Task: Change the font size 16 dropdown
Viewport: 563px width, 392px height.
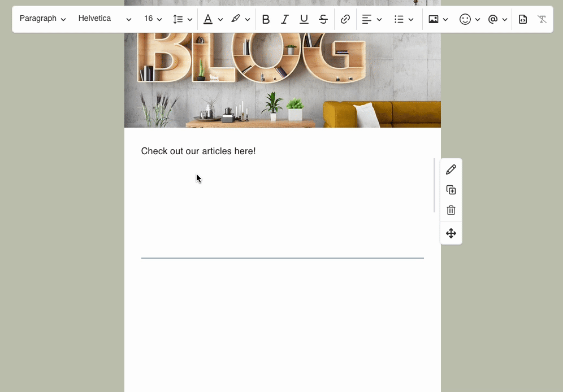Action: [153, 19]
